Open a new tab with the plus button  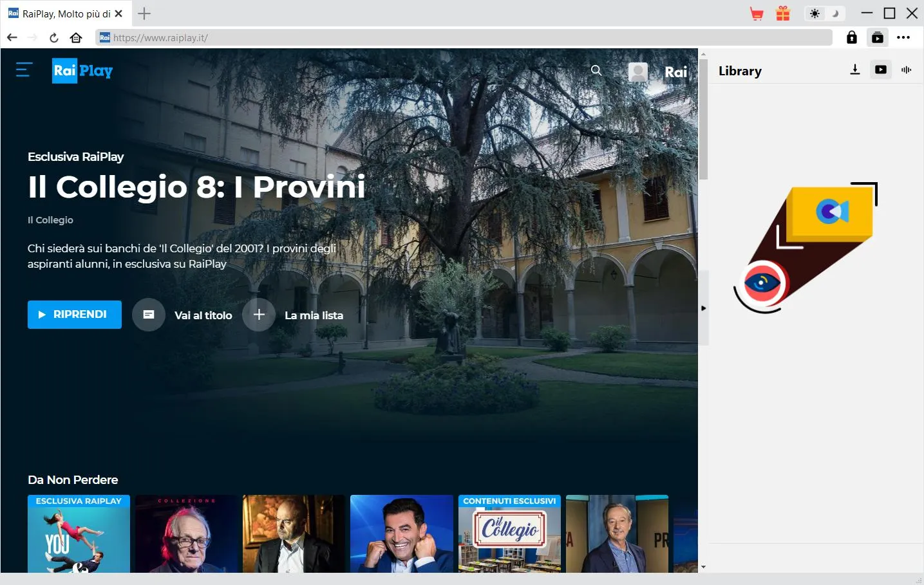point(144,14)
